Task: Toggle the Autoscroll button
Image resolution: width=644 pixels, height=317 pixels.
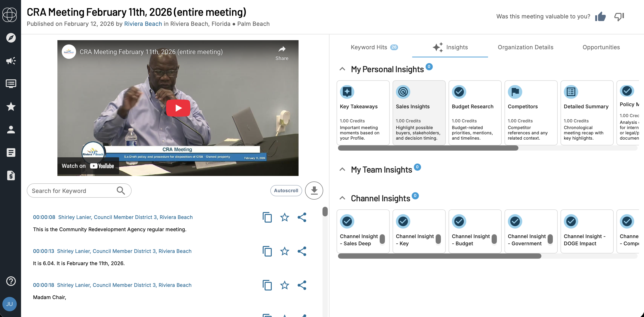Action: (286, 190)
